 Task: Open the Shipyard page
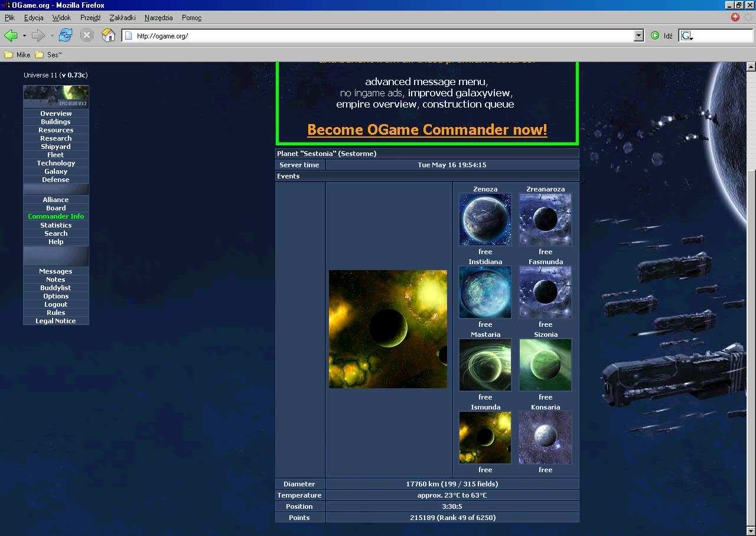[x=56, y=147]
